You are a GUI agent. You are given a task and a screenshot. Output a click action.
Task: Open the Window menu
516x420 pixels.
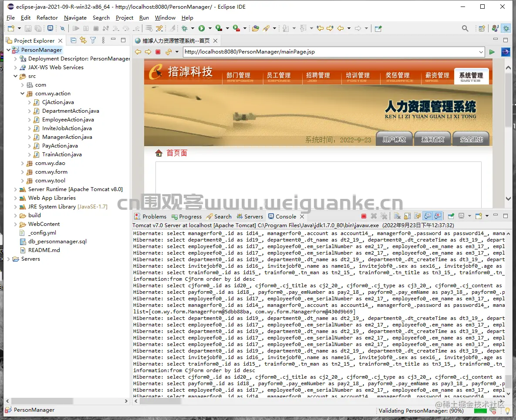coord(165,18)
